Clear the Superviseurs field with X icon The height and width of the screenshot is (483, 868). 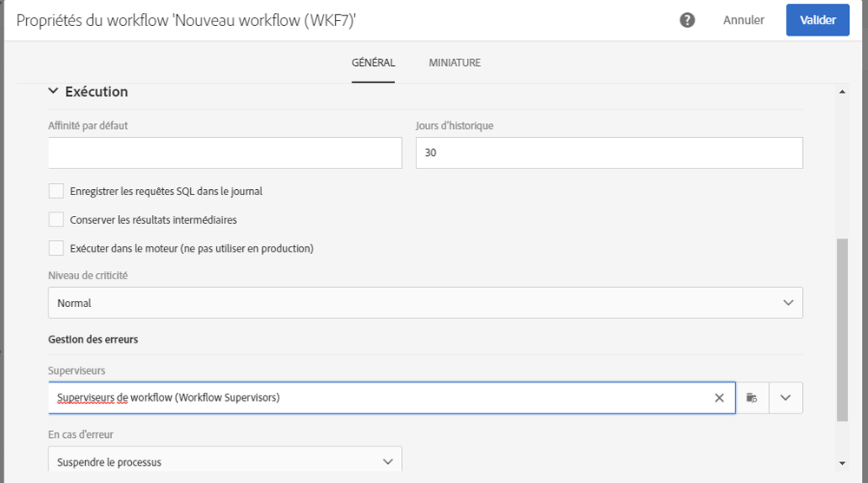(x=719, y=398)
